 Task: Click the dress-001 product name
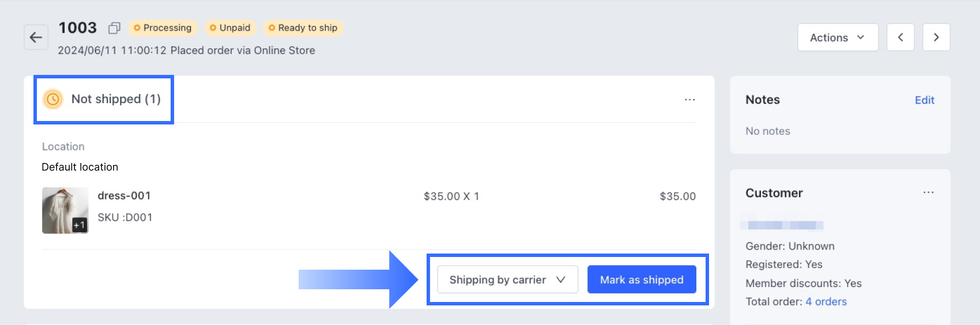point(124,196)
